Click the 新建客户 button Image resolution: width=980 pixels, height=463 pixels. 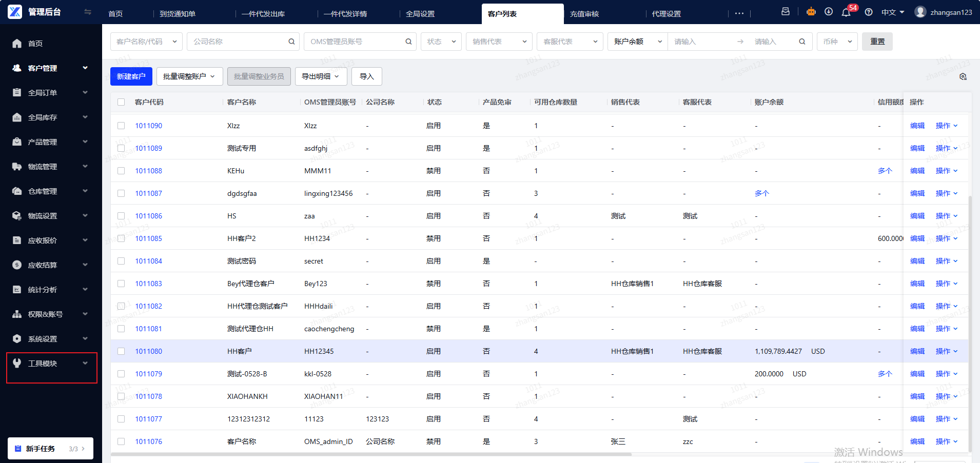[x=131, y=76]
